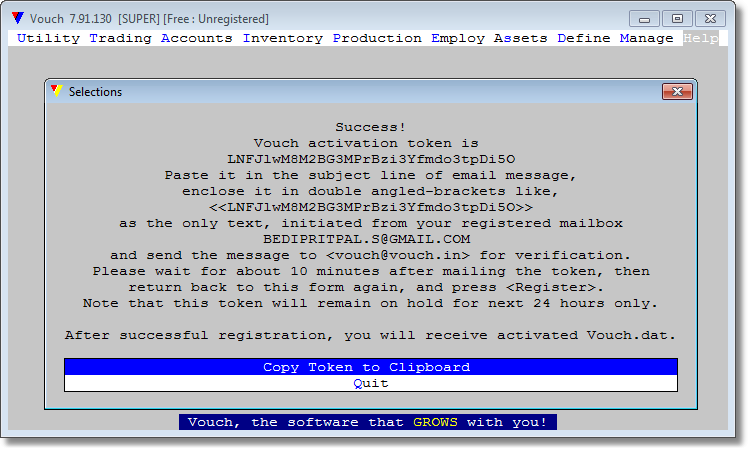
Task: Click the line 'Vouch activation token is'
Action: coord(366,143)
